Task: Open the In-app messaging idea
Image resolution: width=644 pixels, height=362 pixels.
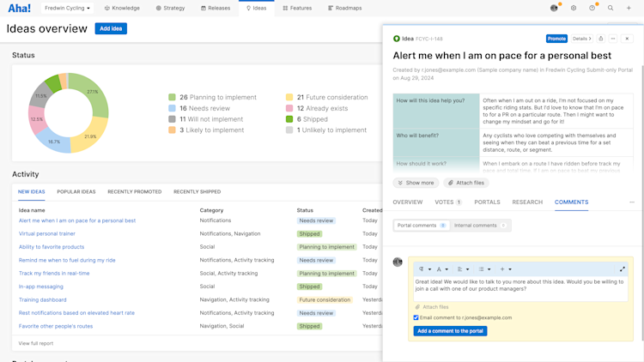Action: pos(40,287)
